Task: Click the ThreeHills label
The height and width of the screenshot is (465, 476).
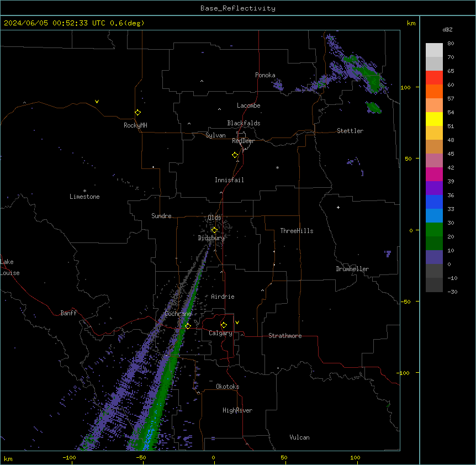Action: point(297,231)
